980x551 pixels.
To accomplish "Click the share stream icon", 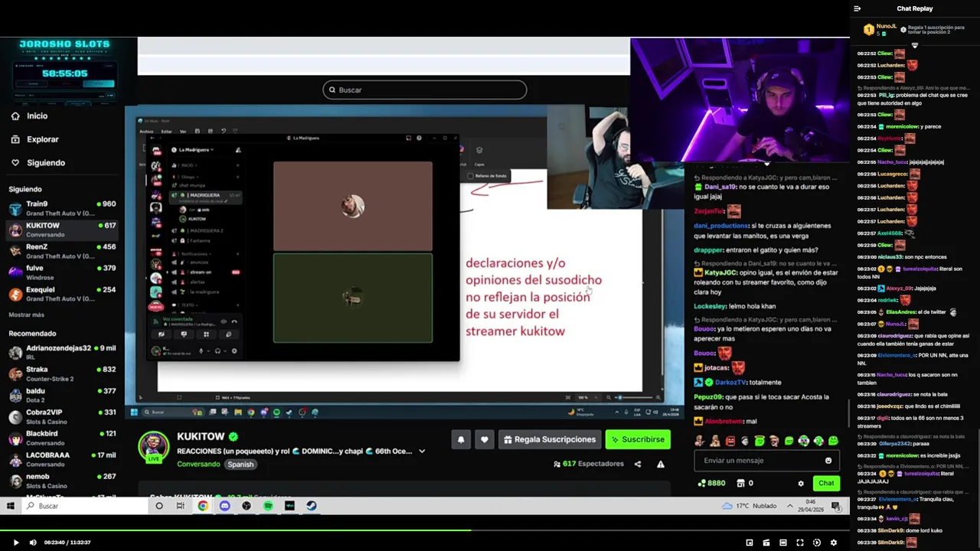I will pos(637,465).
